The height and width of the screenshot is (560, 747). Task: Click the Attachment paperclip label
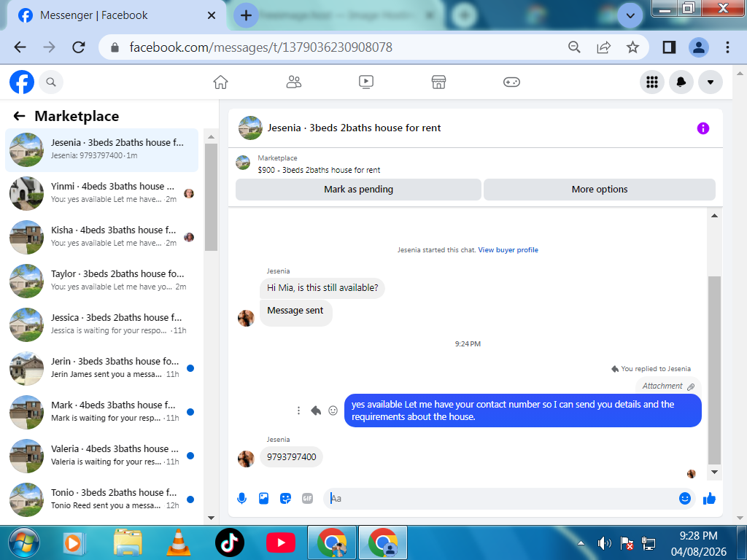click(x=668, y=386)
